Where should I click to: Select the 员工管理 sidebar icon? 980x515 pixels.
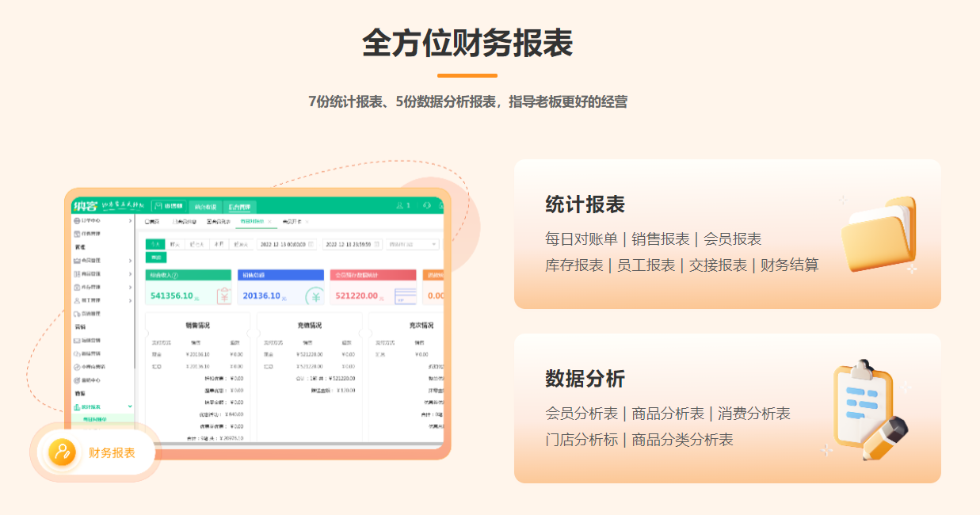pyautogui.click(x=80, y=299)
